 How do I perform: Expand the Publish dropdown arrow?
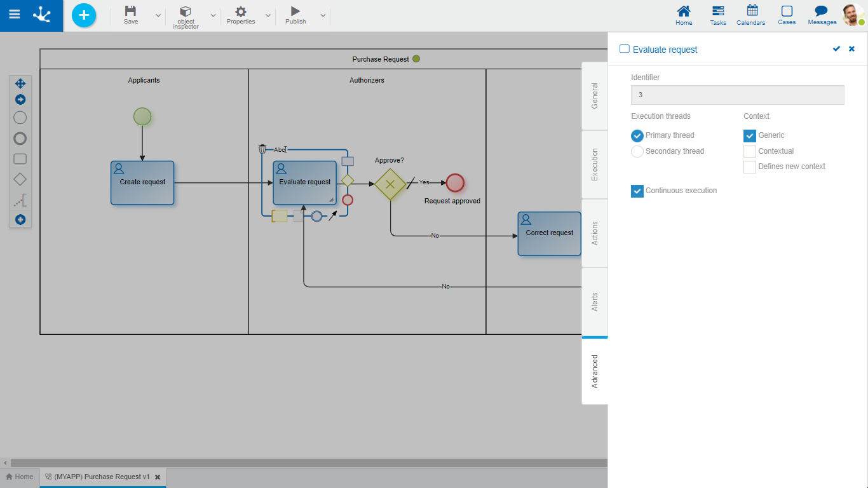point(323,15)
